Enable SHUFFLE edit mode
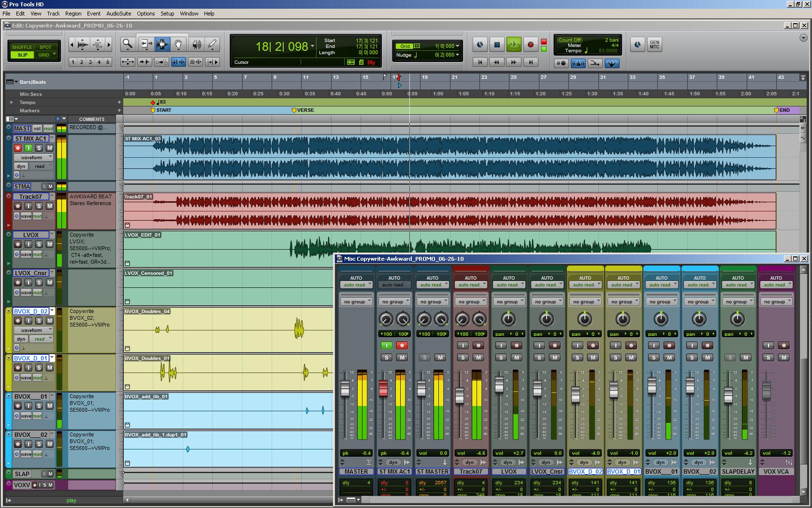This screenshot has width=812, height=508. 22,47
